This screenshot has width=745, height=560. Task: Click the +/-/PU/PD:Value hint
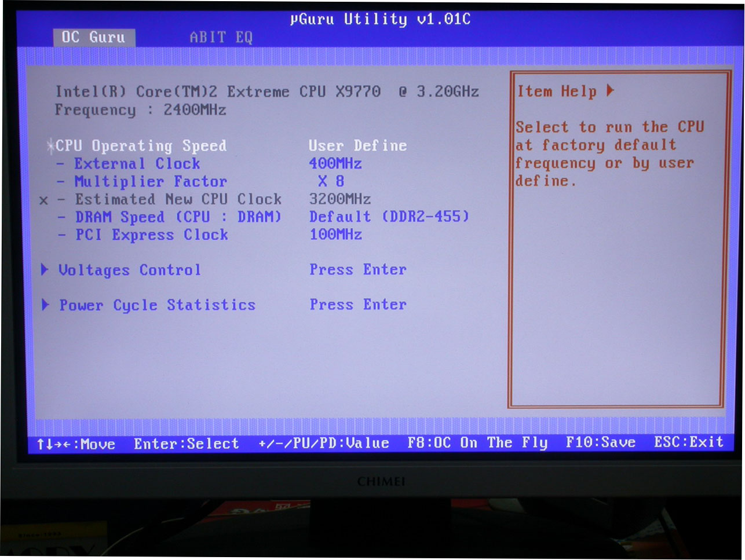pos(324,444)
